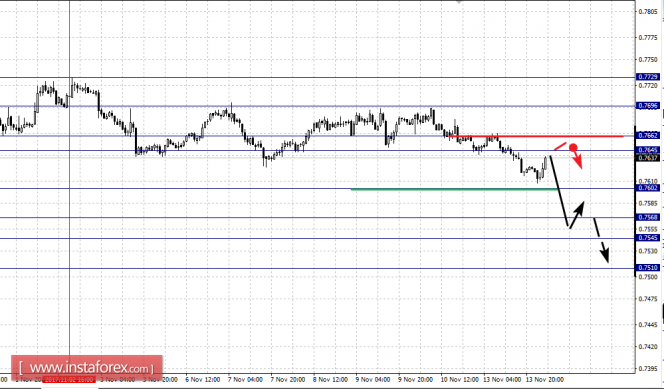This screenshot has height=389, width=664.
Task: Select the green horizontal support line
Action: pyautogui.click(x=454, y=189)
